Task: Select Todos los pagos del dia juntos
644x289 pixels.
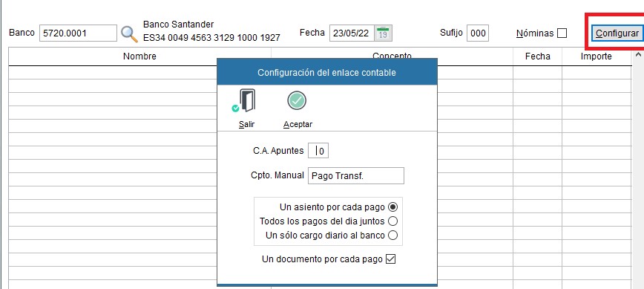Action: point(393,221)
